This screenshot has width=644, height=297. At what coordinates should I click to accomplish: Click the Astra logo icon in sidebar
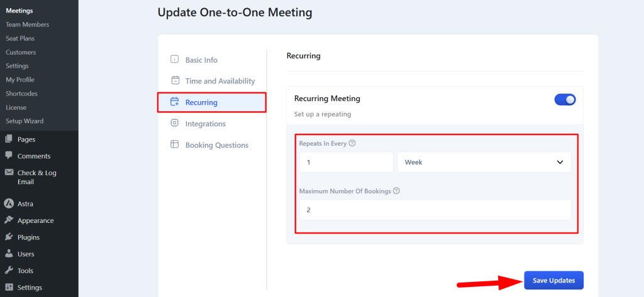click(9, 204)
